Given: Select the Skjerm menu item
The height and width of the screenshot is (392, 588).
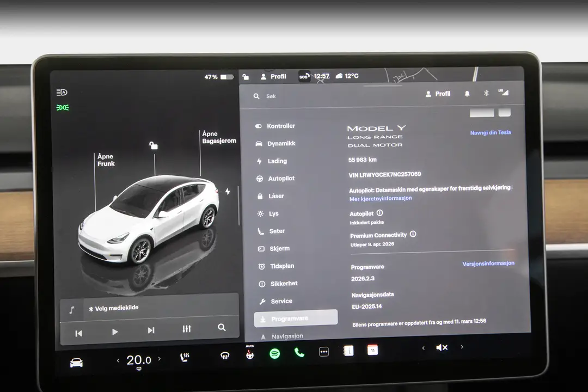Looking at the screenshot, I should click(x=274, y=249).
